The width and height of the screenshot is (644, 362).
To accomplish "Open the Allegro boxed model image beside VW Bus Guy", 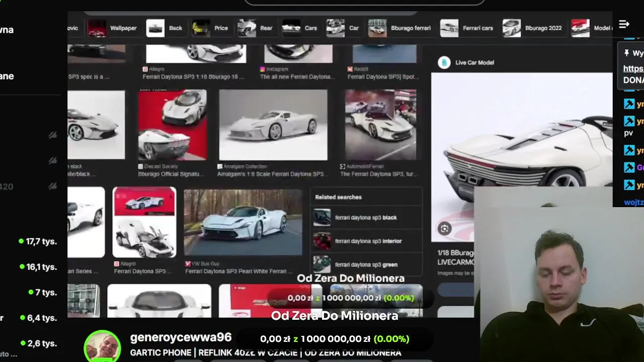I will tap(144, 222).
